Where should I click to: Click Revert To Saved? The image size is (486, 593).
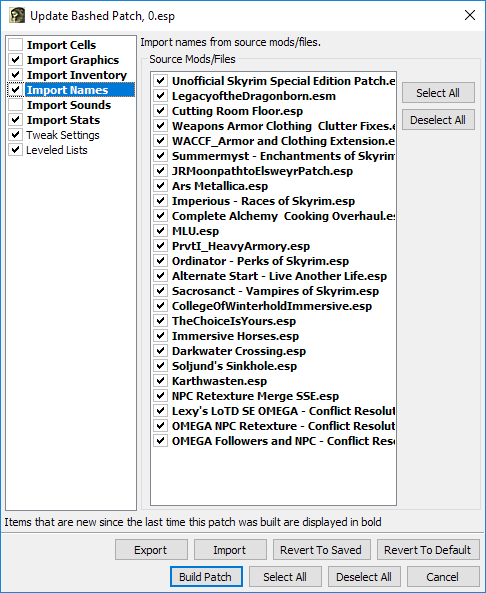click(321, 550)
